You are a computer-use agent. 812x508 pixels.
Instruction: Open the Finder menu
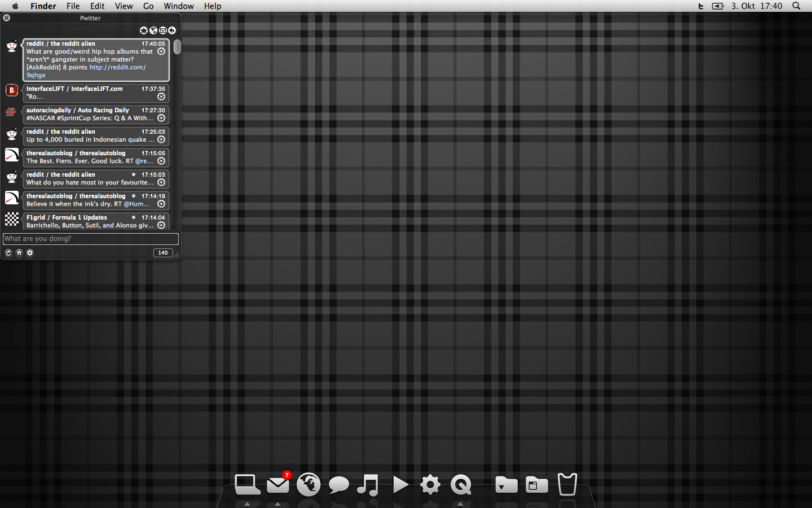pos(43,6)
